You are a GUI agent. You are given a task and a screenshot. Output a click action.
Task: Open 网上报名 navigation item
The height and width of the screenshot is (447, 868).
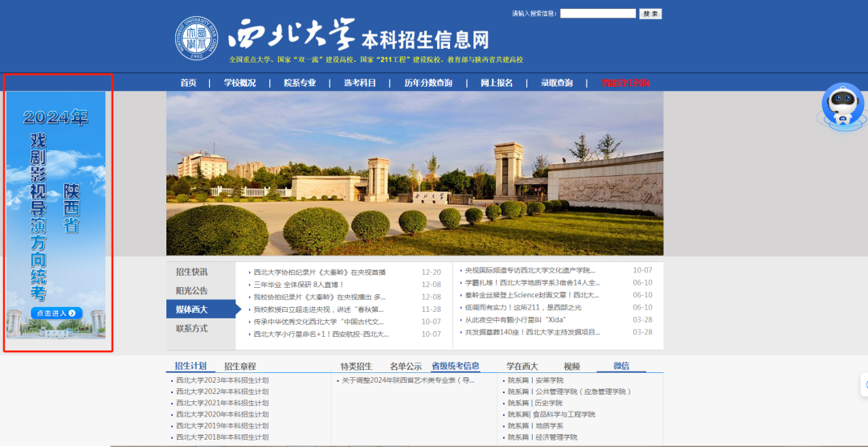497,83
